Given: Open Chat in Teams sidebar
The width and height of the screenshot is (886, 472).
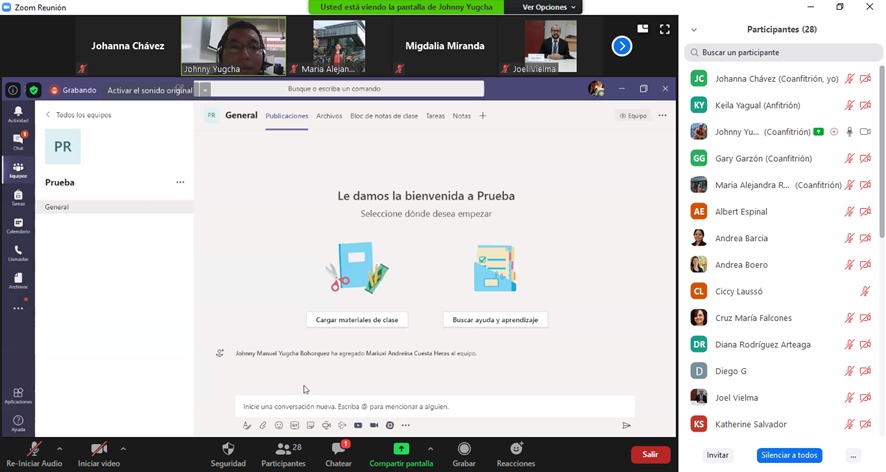Looking at the screenshot, I should [x=18, y=141].
